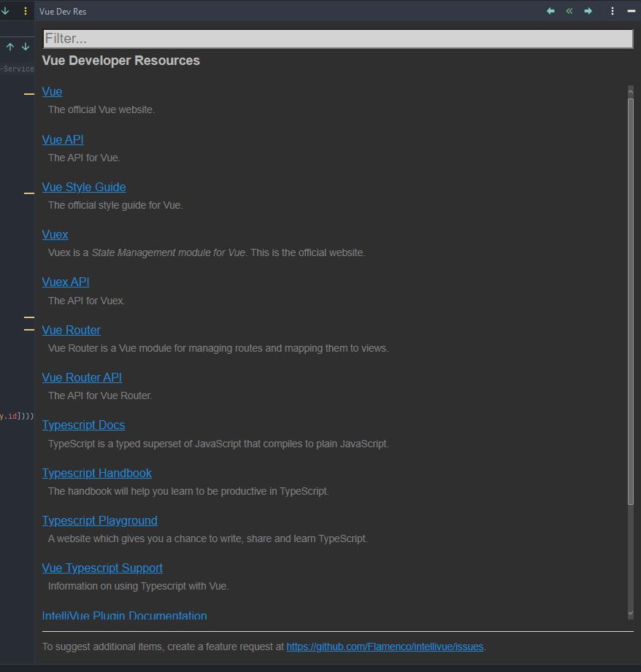Click 'Information on using Typescript with Vue.' text

pyautogui.click(x=138, y=587)
